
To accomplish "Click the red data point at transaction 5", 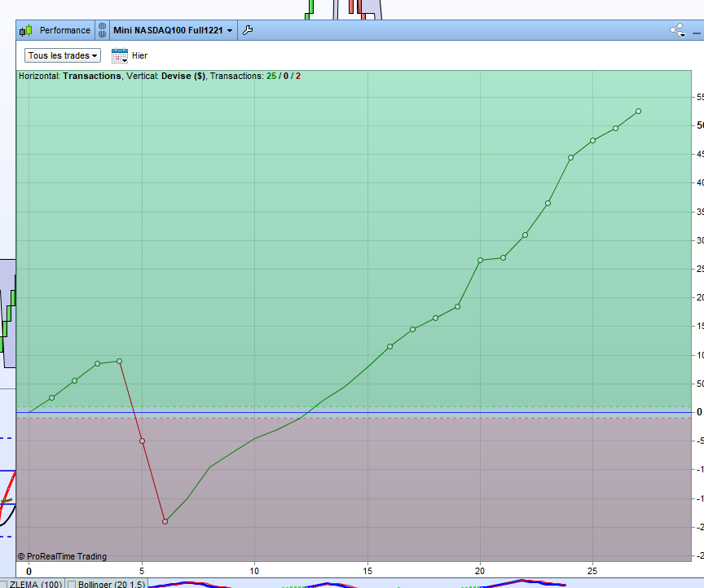I will [142, 441].
